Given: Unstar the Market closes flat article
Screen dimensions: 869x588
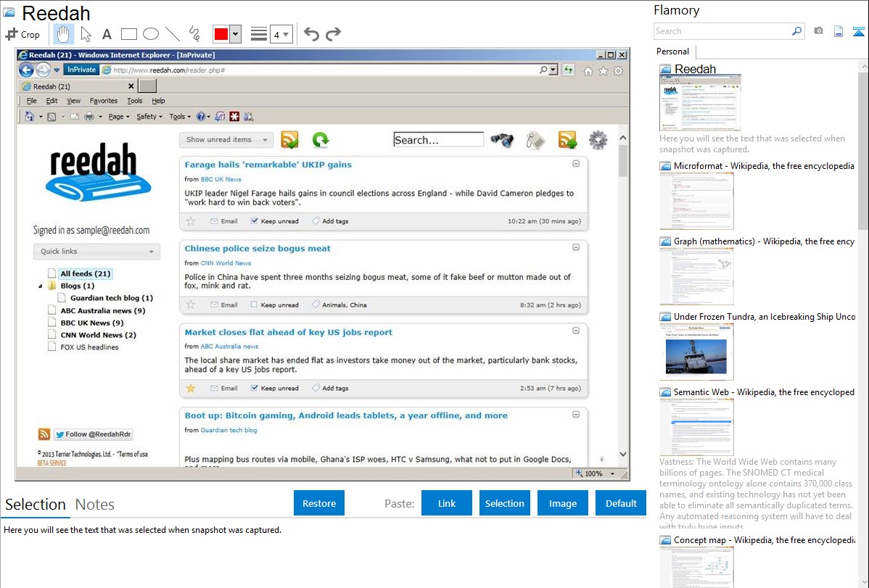Looking at the screenshot, I should coord(191,388).
